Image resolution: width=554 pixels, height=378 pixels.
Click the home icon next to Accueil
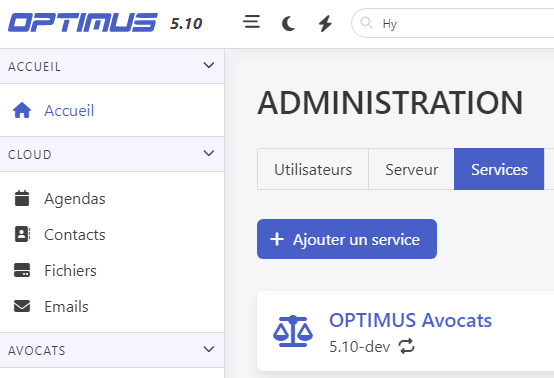coord(22,110)
